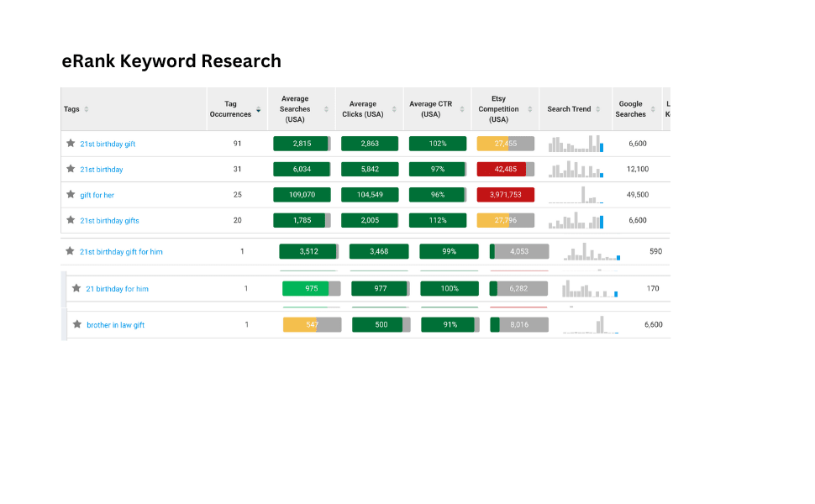This screenshot has width=815, height=504.
Task: Click the 500 average clicks bar
Action: click(x=381, y=325)
